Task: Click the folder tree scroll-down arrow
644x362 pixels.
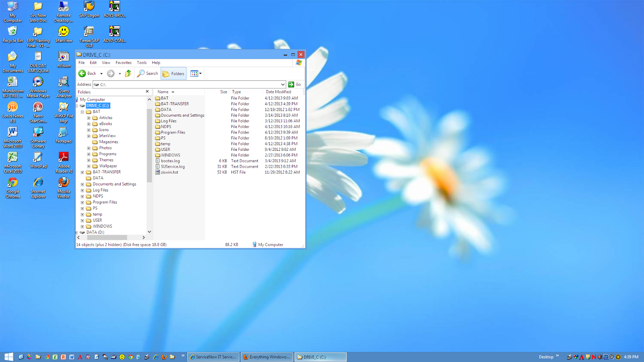Action: pyautogui.click(x=149, y=232)
